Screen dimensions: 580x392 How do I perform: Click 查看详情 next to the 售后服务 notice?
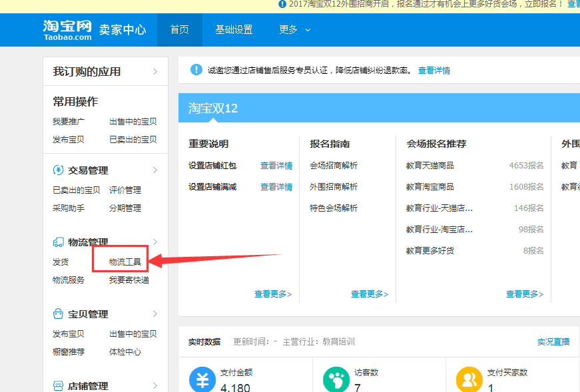434,71
